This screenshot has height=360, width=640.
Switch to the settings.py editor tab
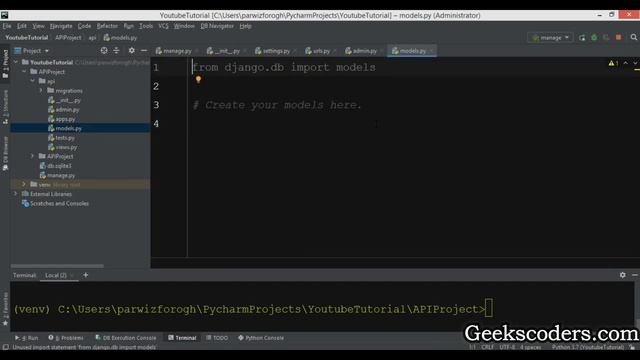[273, 51]
